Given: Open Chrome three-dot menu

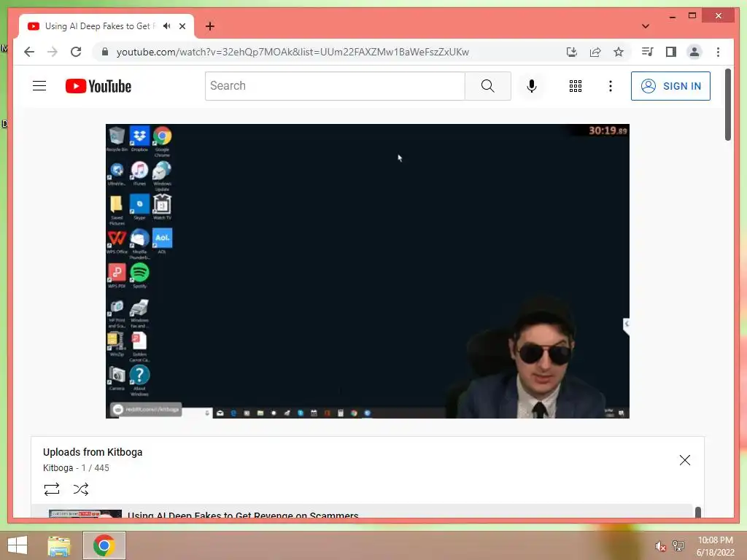Looking at the screenshot, I should [x=718, y=52].
